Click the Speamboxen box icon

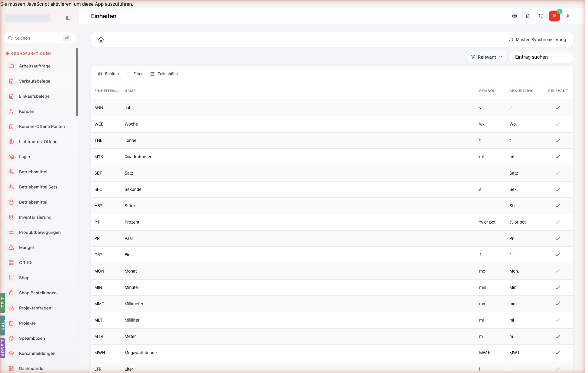(11, 338)
